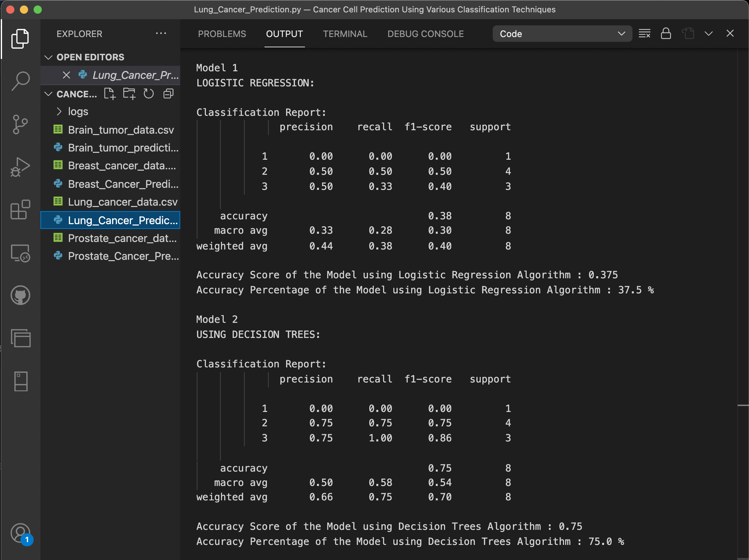Clear the Output panel contents
The width and height of the screenshot is (749, 560).
pos(644,33)
